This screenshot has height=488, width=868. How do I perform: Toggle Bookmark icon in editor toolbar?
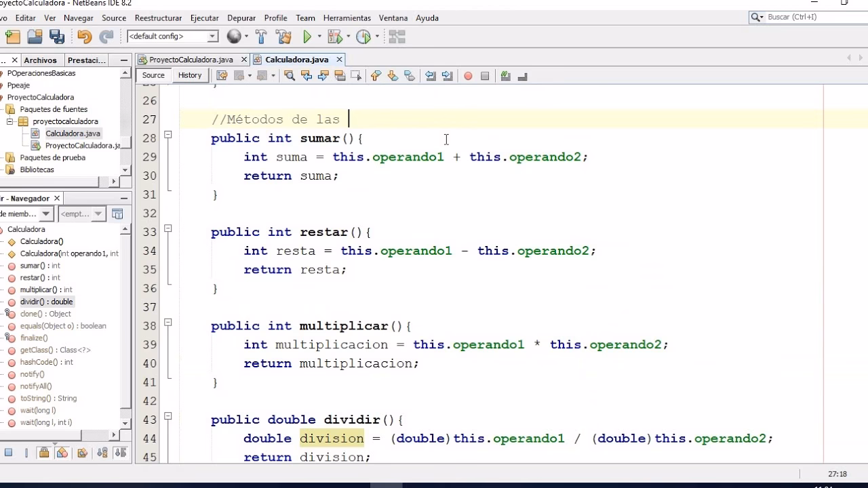point(409,76)
